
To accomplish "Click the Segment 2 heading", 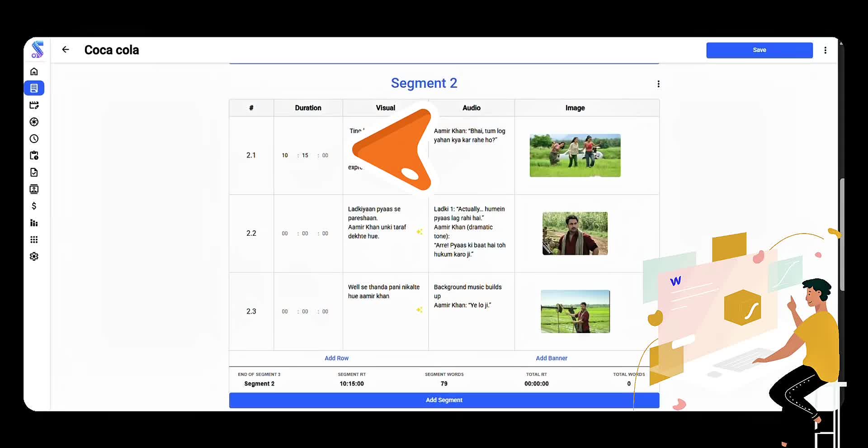I will click(424, 83).
